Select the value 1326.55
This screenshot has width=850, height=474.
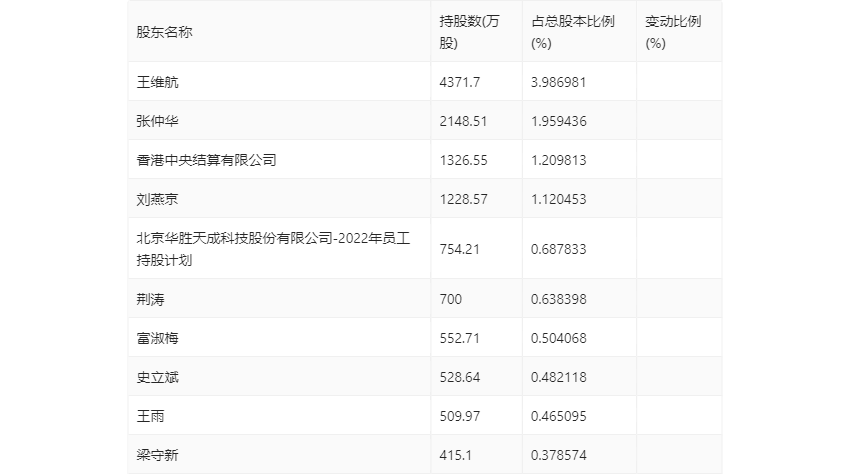tap(463, 160)
